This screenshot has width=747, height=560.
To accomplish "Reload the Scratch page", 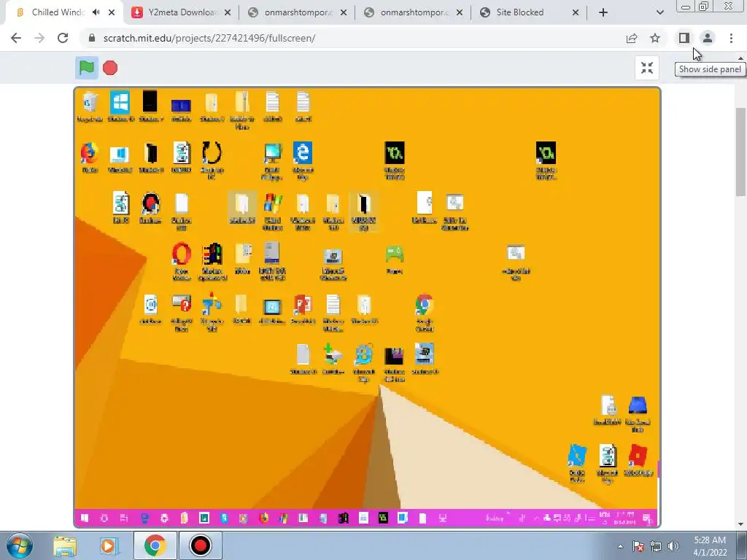I will 63,38.
